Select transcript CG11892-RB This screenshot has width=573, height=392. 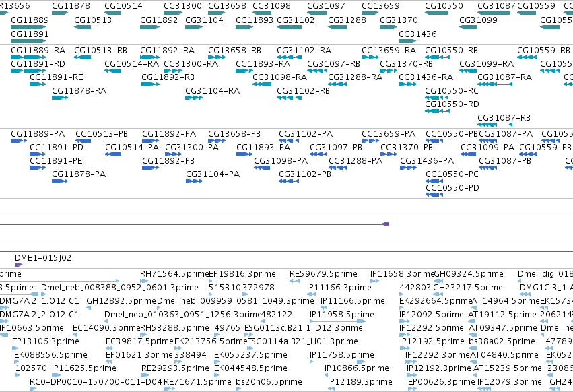[151, 84]
